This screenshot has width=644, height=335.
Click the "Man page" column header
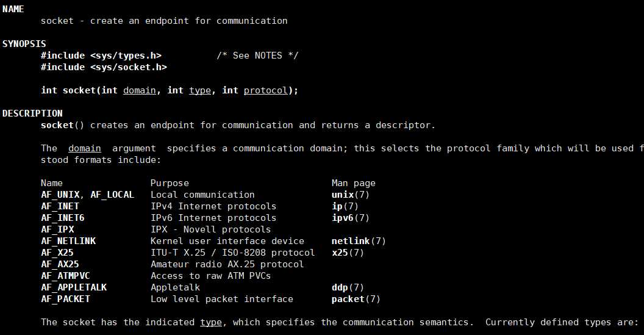tap(353, 183)
